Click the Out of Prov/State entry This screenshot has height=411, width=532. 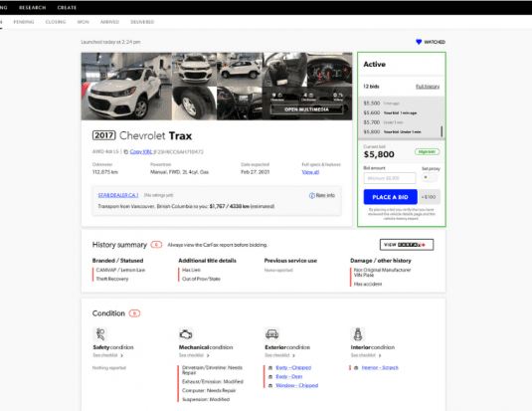[x=201, y=279]
